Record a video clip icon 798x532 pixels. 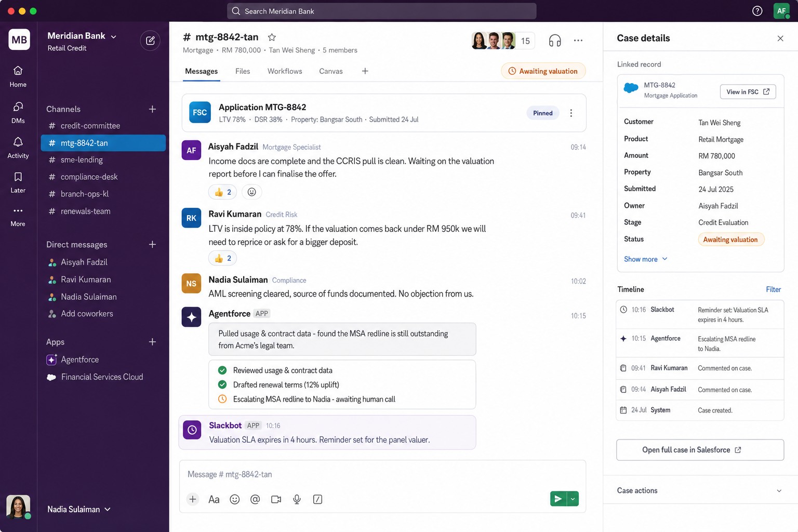coord(276,499)
